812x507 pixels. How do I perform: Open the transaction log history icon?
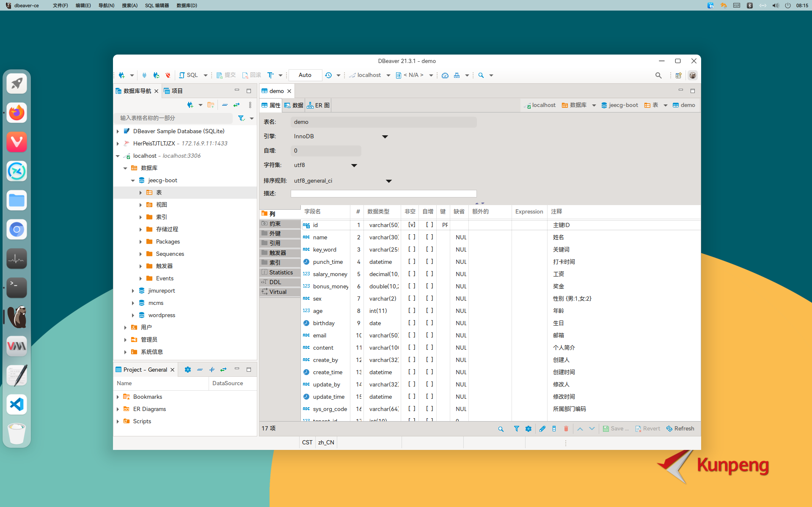pos(329,75)
